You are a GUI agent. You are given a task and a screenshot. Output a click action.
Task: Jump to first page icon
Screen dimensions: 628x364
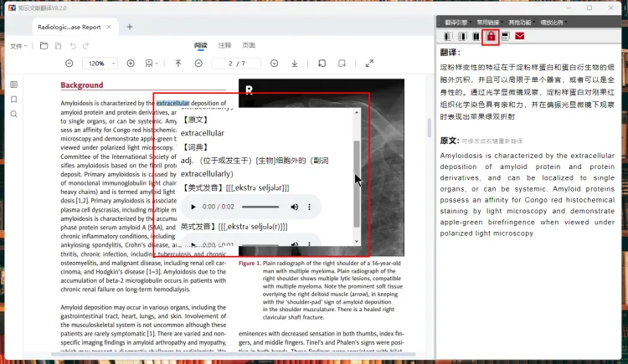(x=178, y=64)
